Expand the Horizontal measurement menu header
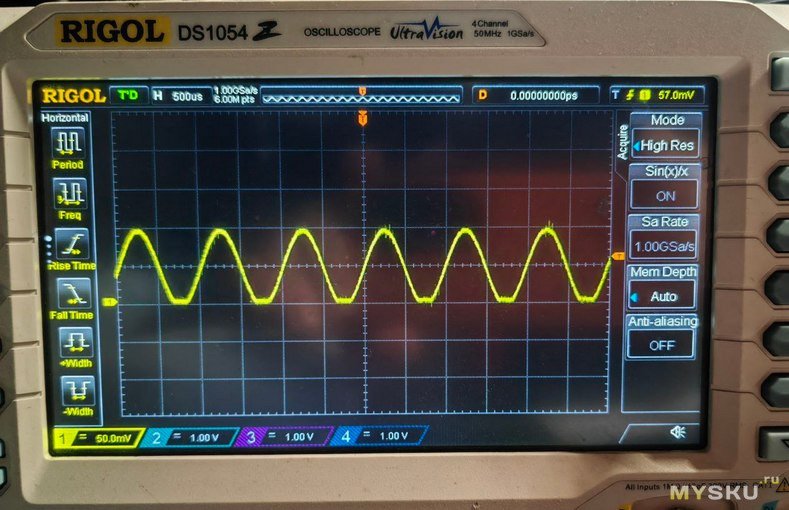Screen dimensions: 789x510 (x=65, y=118)
